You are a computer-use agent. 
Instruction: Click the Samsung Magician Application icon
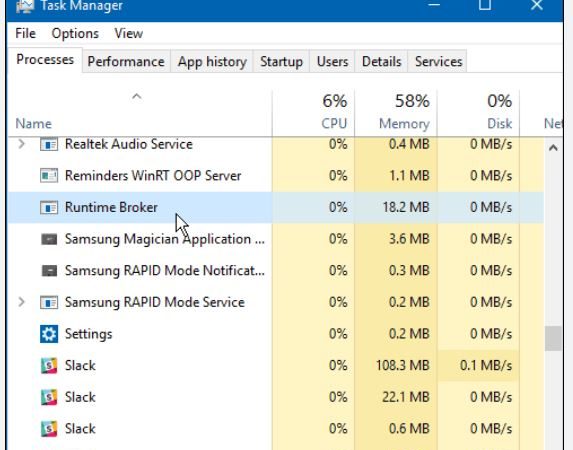pos(49,239)
